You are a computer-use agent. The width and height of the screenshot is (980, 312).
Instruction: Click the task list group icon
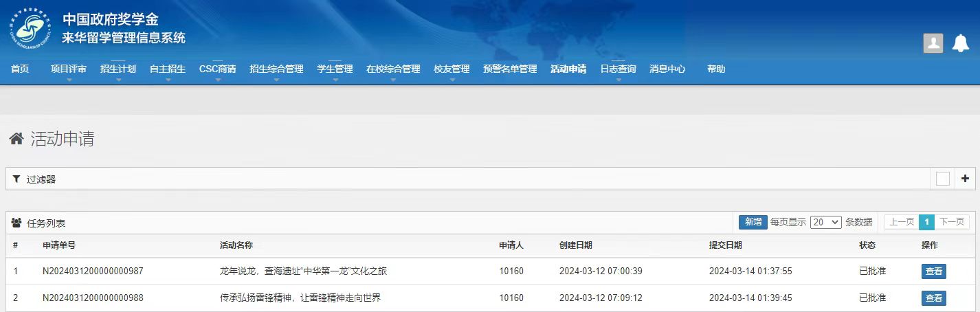click(x=16, y=223)
